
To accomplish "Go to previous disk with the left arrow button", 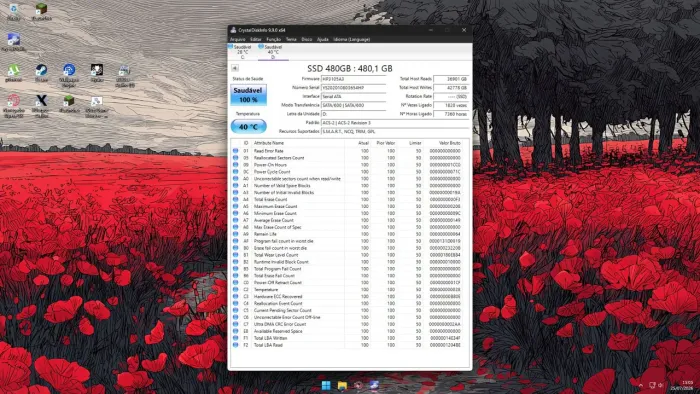I will point(235,68).
